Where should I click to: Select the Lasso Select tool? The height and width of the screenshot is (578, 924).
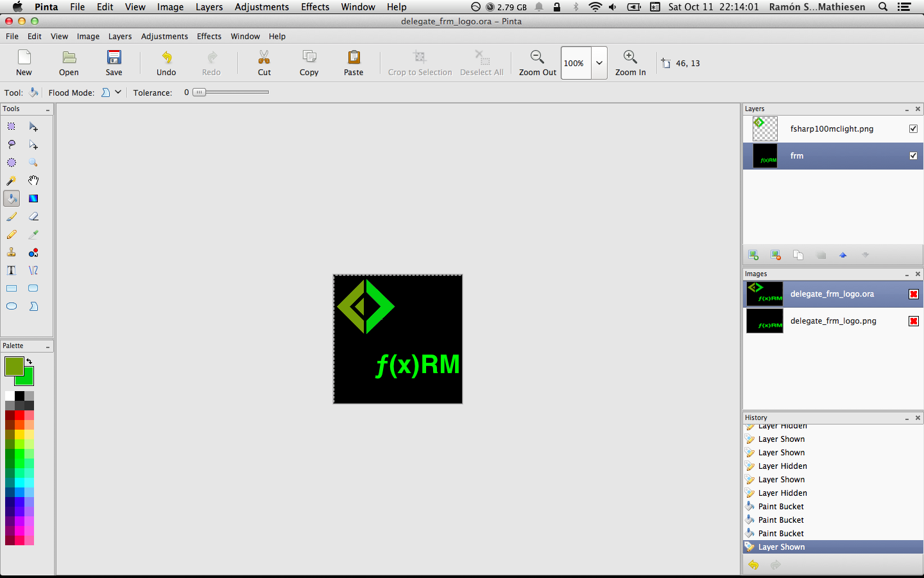pos(12,144)
